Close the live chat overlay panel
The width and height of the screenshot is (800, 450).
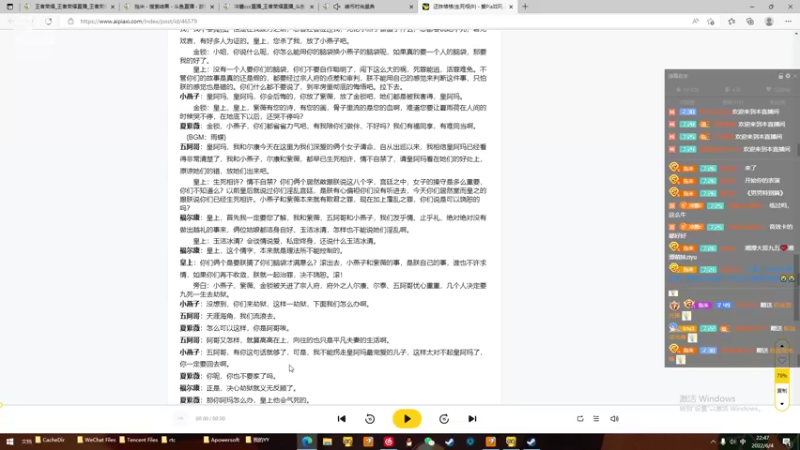pos(795,76)
